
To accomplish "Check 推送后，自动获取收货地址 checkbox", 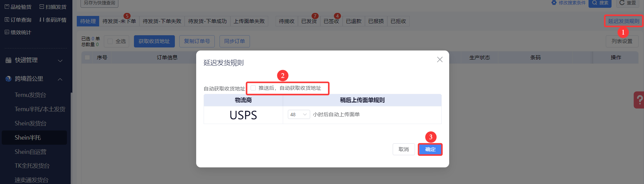I will pos(253,88).
